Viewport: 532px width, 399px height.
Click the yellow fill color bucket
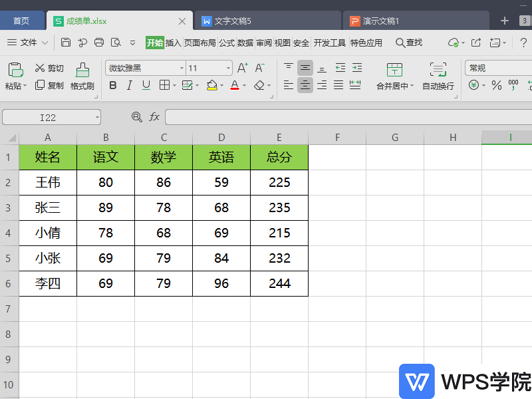tap(211, 85)
